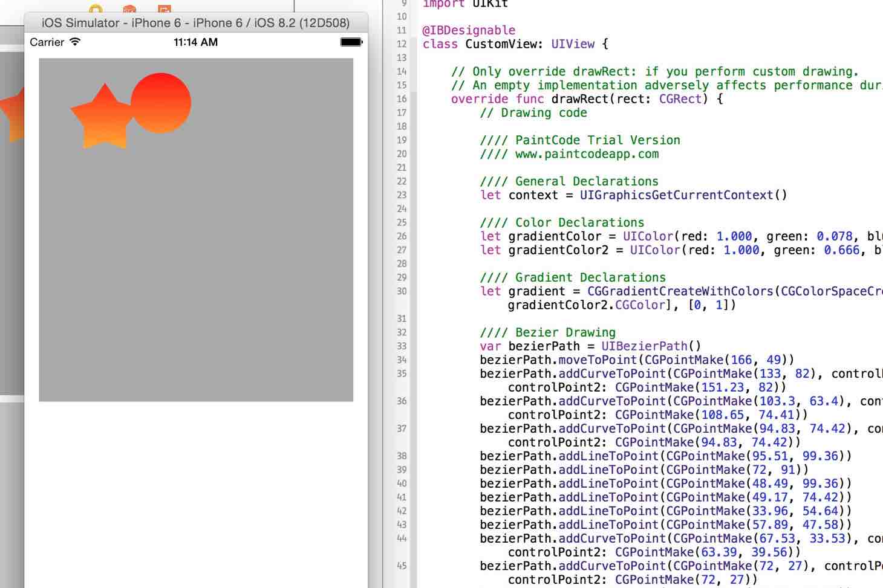Click the let context declaration line
The height and width of the screenshot is (588, 883).
(x=633, y=195)
